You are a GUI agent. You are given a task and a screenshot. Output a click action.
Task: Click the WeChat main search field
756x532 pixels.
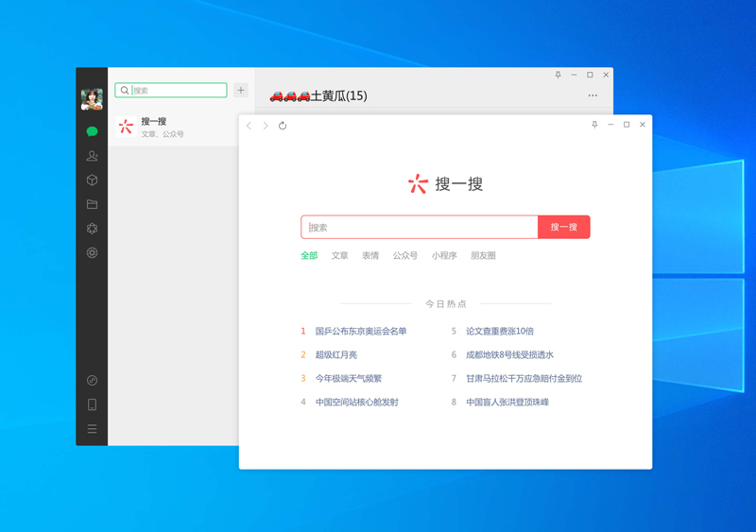171,90
